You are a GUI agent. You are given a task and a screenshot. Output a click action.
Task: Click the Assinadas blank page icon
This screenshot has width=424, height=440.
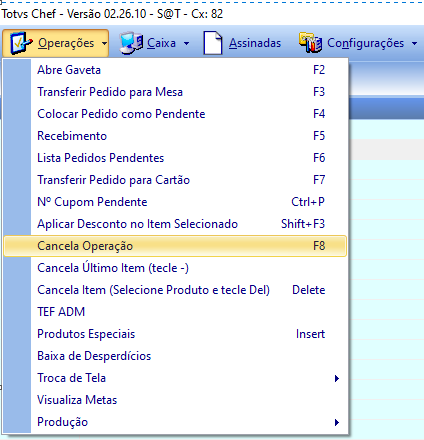pos(213,43)
